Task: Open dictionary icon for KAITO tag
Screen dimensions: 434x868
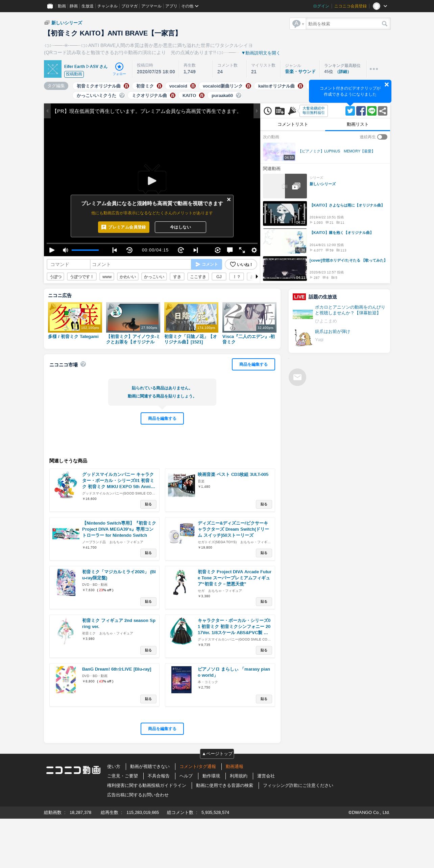Action: click(202, 95)
